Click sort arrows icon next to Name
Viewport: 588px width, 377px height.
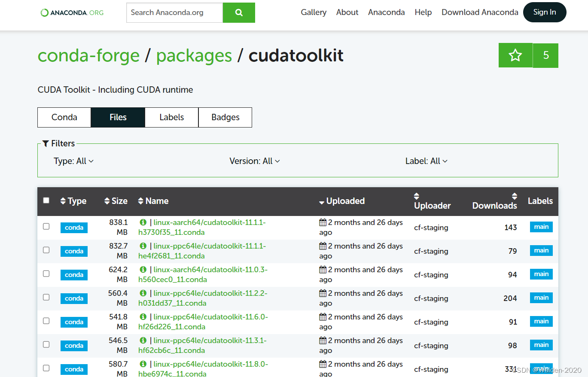point(140,201)
